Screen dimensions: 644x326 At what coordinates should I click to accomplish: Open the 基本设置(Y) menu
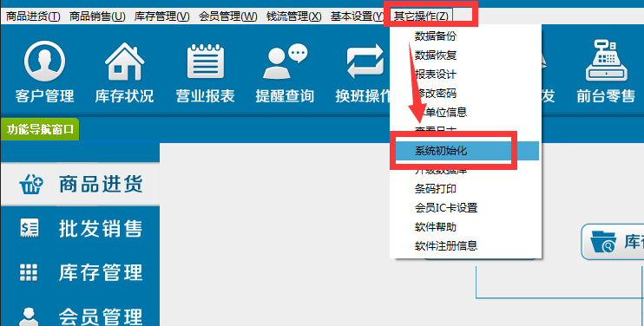pyautogui.click(x=357, y=16)
